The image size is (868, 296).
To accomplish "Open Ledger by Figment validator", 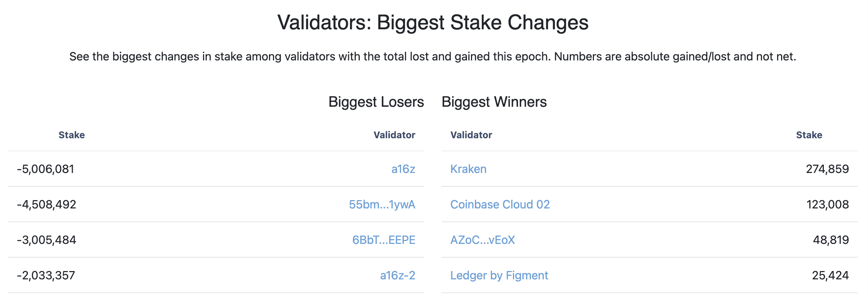I will (499, 275).
